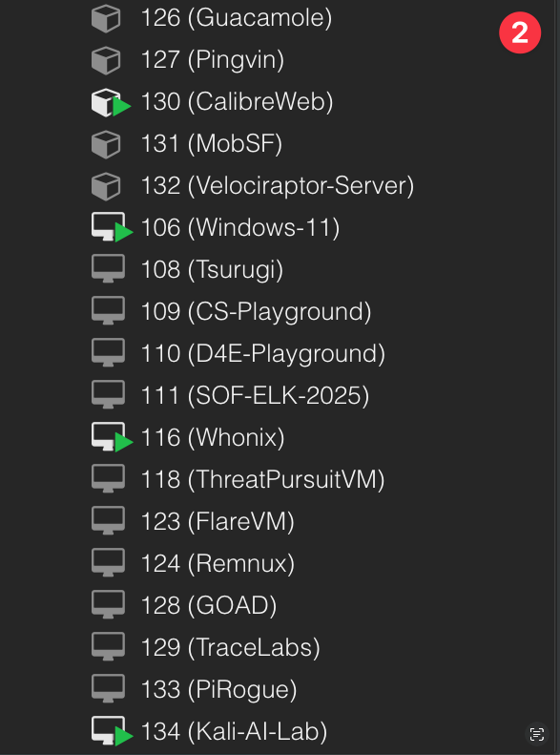Click the stopped VM icon next to Tsurugi
Viewport: 560px width, 755px height.
(108, 268)
